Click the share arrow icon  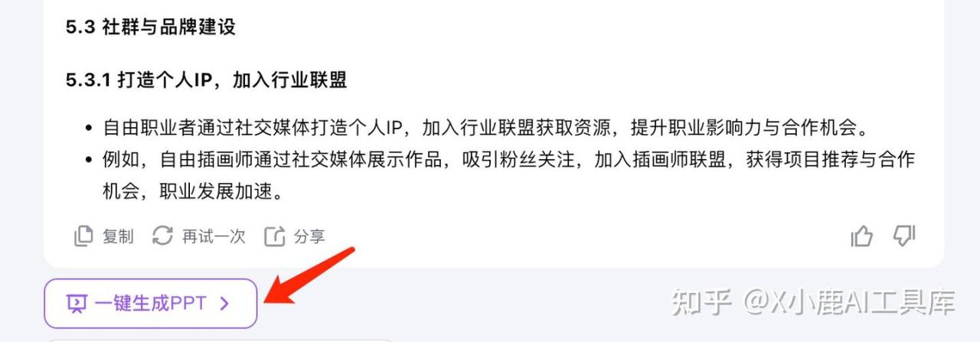tap(274, 236)
